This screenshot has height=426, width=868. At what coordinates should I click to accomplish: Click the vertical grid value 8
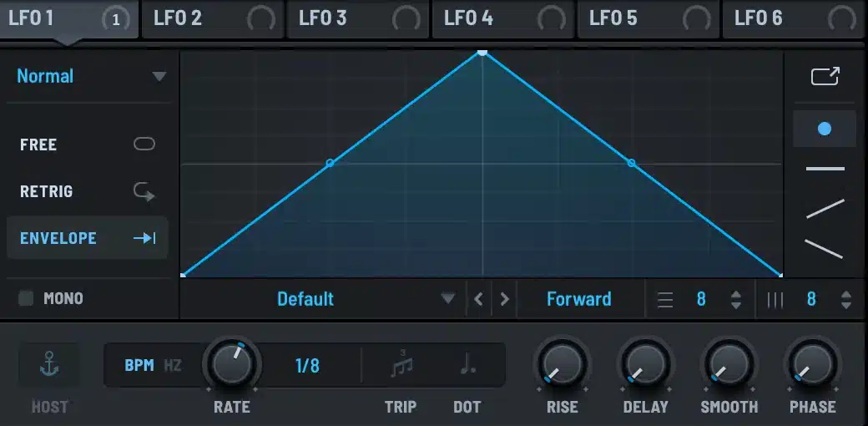click(x=811, y=299)
